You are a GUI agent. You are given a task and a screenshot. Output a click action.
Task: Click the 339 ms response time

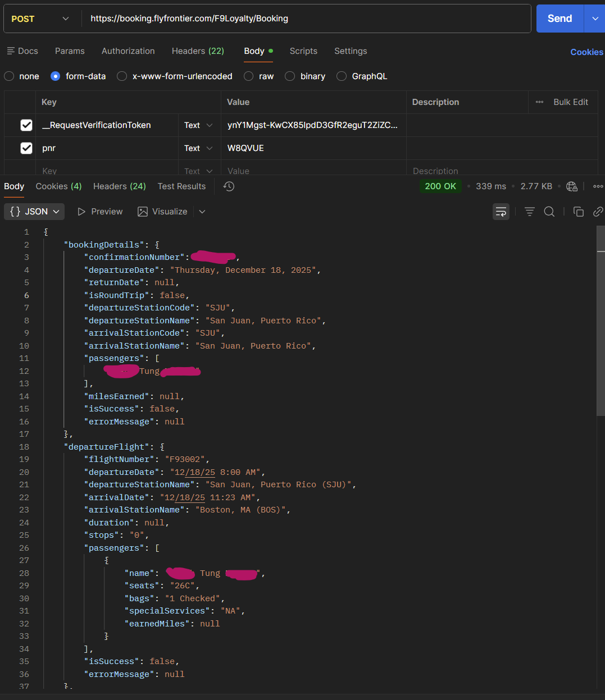[x=491, y=186]
